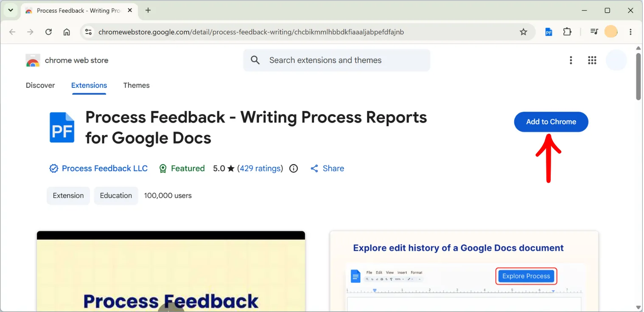Minimize the Chrome window
This screenshot has height=312, width=644.
click(585, 10)
